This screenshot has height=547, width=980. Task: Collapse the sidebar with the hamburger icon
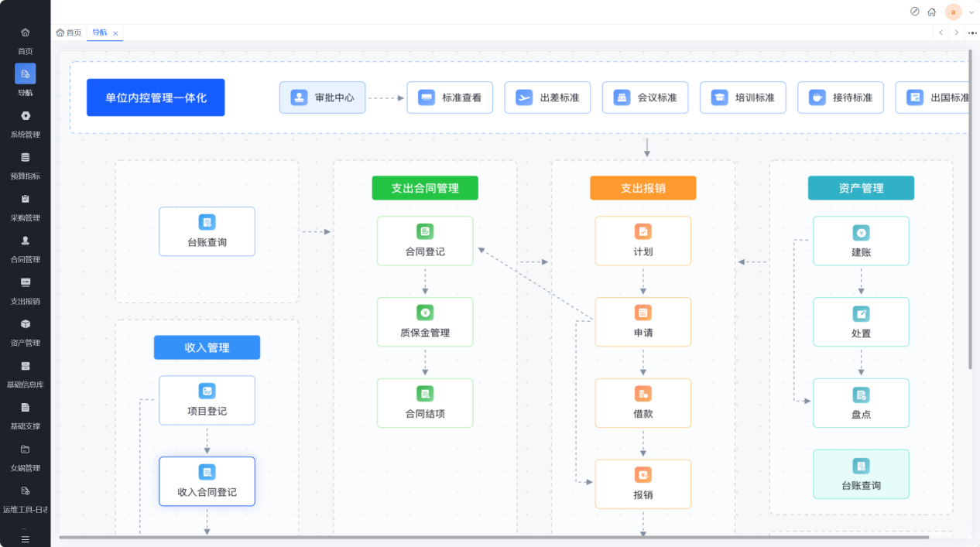click(x=25, y=538)
